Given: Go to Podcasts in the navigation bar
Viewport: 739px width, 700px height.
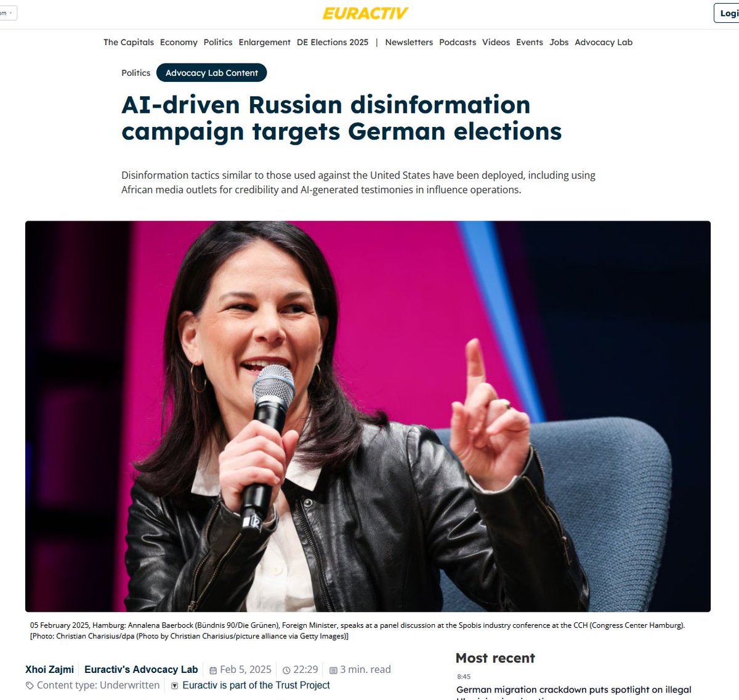Looking at the screenshot, I should click(x=458, y=42).
